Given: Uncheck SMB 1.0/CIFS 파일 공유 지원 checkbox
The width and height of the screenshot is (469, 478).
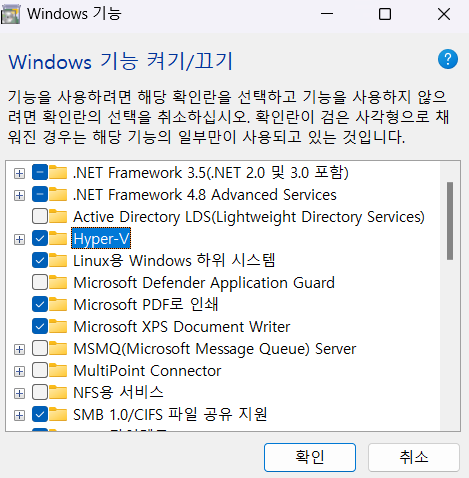Looking at the screenshot, I should [40, 415].
